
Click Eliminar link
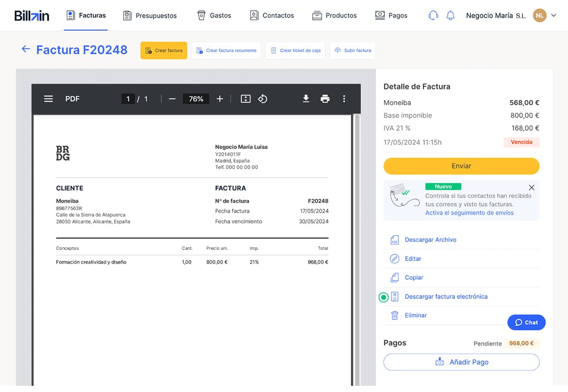point(416,315)
